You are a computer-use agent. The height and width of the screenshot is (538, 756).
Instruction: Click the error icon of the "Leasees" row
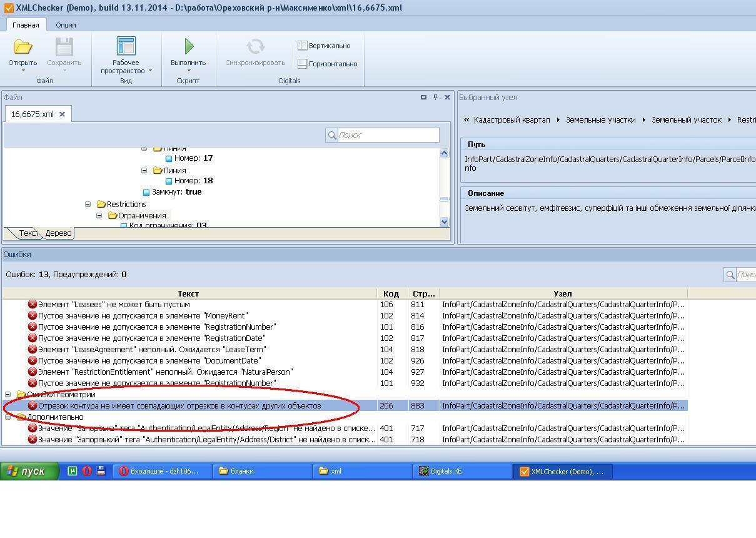click(x=33, y=305)
